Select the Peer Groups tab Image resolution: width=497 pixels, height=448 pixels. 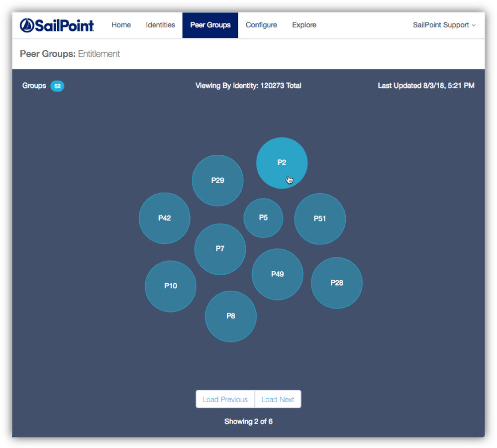(x=210, y=25)
